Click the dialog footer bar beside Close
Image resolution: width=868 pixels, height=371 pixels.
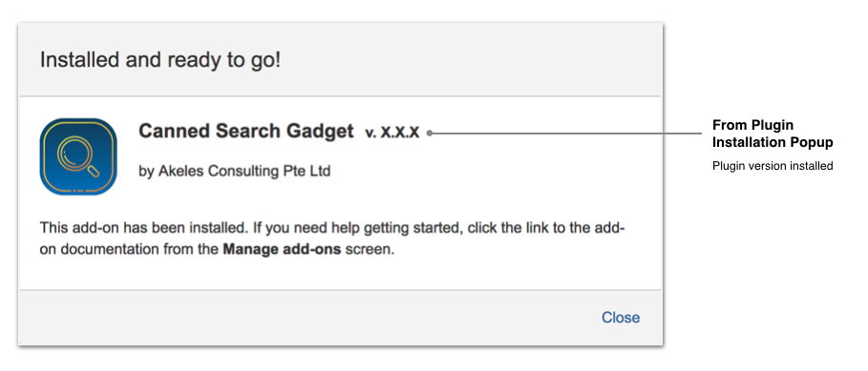point(310,318)
